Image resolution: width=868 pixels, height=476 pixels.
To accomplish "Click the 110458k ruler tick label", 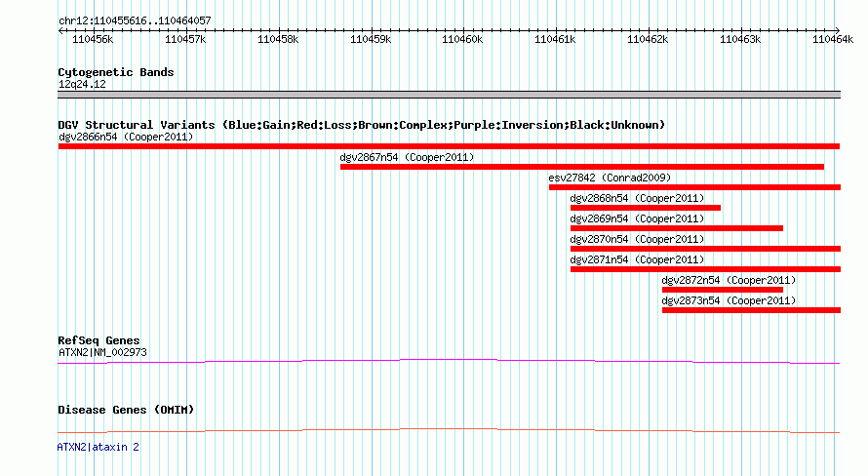I will click(x=278, y=39).
